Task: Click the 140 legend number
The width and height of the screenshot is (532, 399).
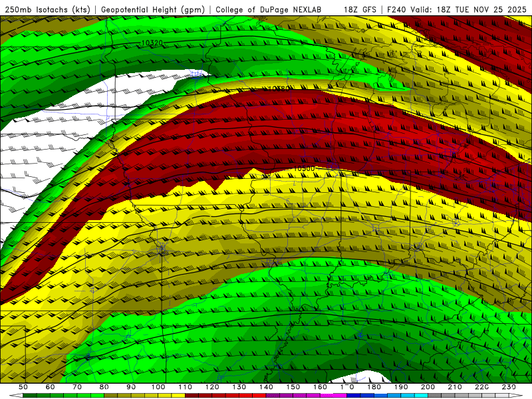Action: pyautogui.click(x=267, y=387)
